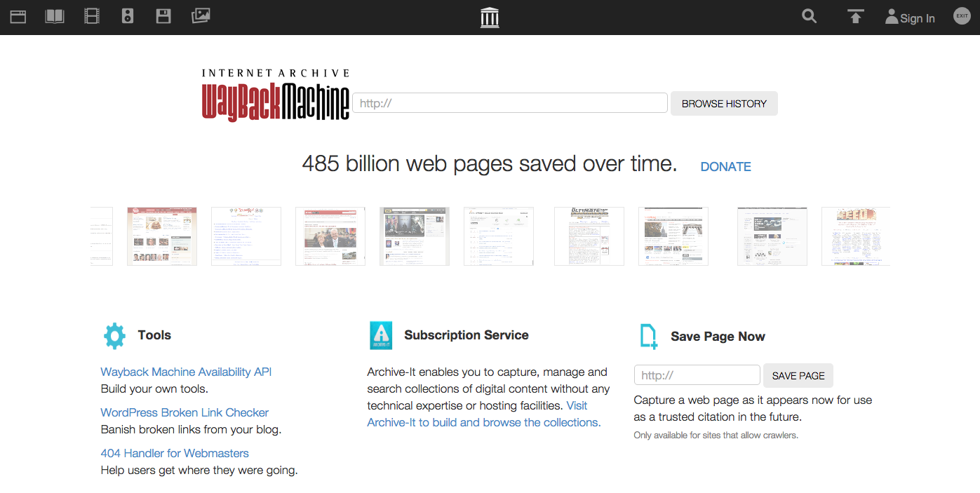Viewport: 980px width, 493px height.
Task: Click 'Banish broken links from your blog.' text
Action: (x=191, y=429)
